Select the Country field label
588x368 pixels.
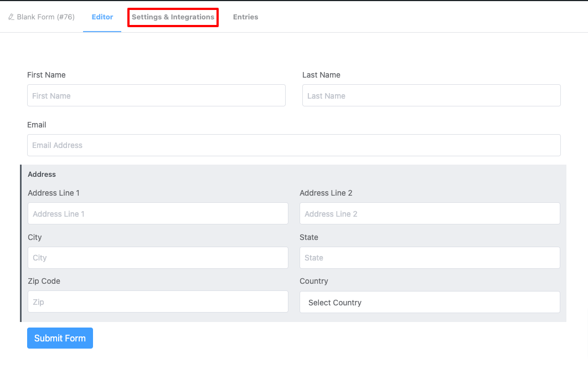pyautogui.click(x=314, y=281)
